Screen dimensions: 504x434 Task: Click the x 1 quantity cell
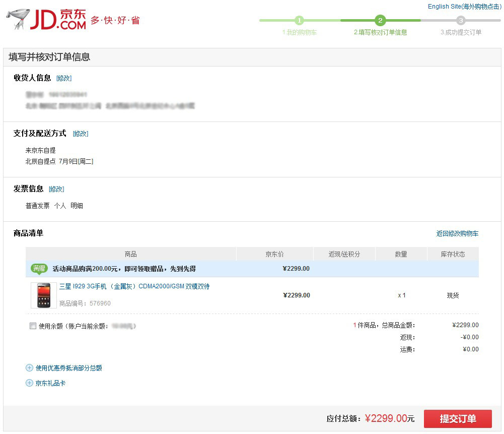401,295
